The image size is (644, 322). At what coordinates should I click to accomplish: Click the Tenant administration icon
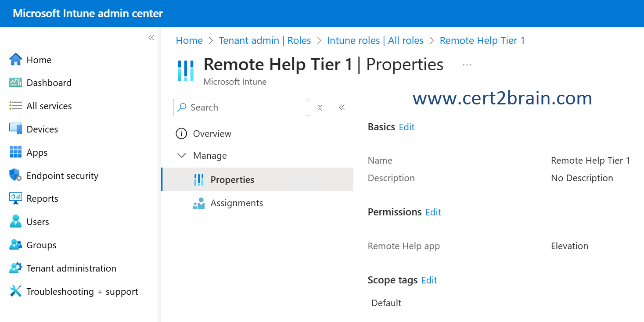pos(15,268)
